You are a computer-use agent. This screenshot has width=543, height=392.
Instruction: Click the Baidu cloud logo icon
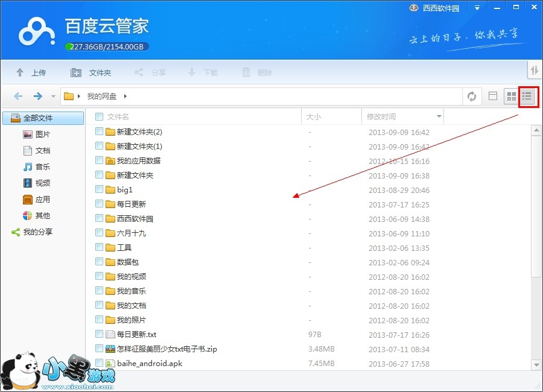click(37, 32)
